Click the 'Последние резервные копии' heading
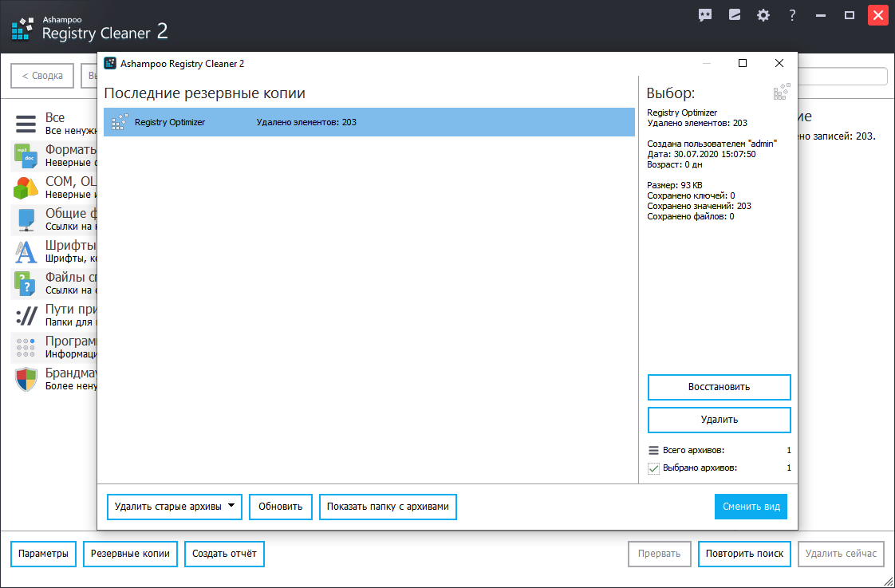This screenshot has height=588, width=895. click(x=204, y=93)
